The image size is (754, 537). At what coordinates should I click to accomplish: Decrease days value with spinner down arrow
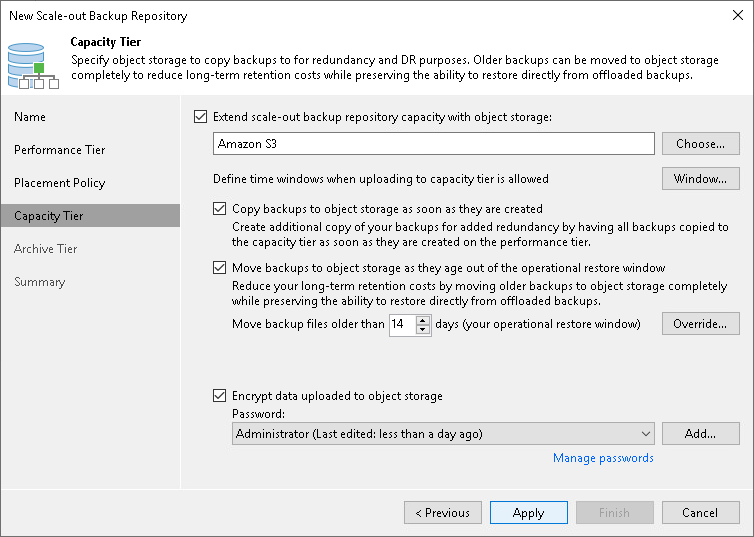423,329
